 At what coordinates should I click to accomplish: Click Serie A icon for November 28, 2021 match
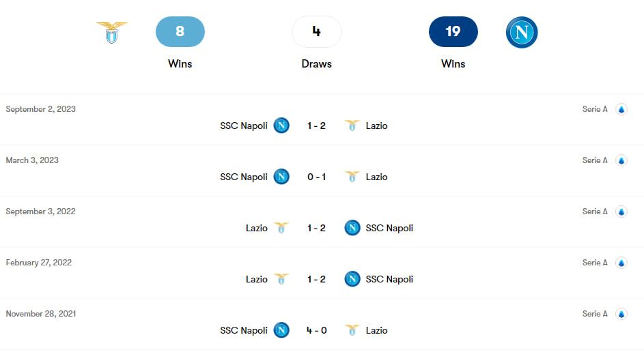[x=621, y=314]
